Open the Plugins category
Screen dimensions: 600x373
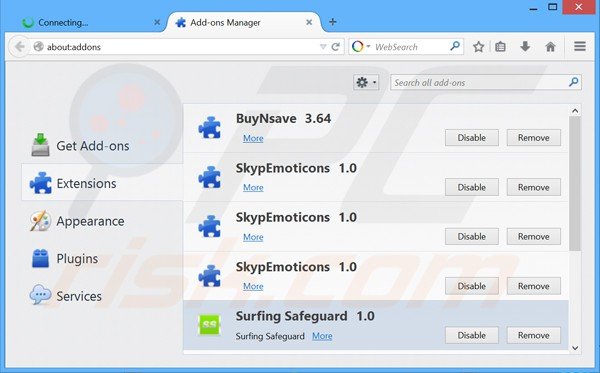click(x=102, y=259)
